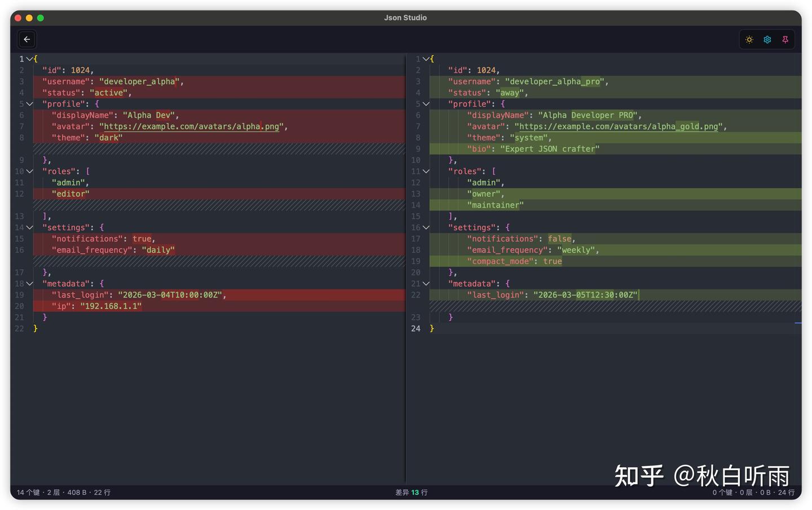Collapse the "roles" array in the right pane
The height and width of the screenshot is (510, 812).
click(x=426, y=172)
